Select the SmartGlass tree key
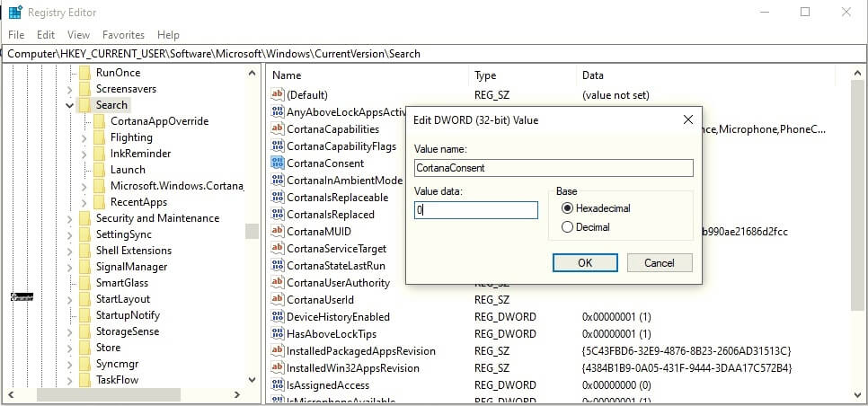The image size is (868, 406). point(122,283)
